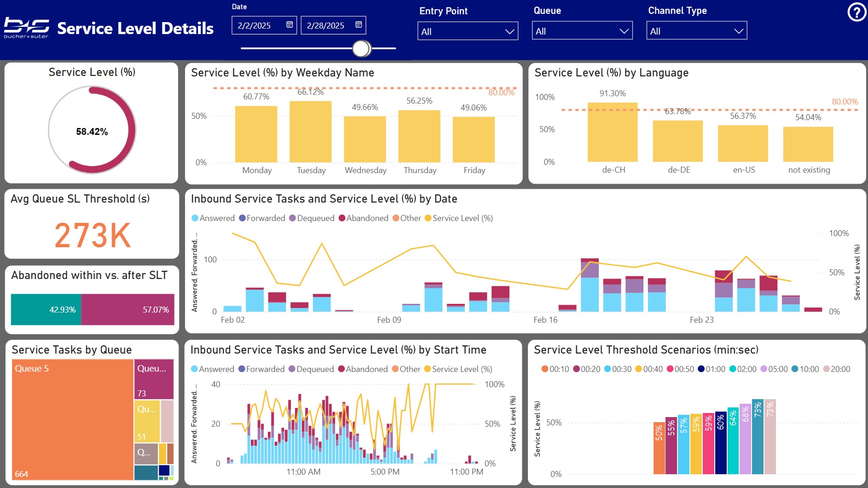
Task: Expand the Entry Point dropdown
Action: (x=468, y=31)
